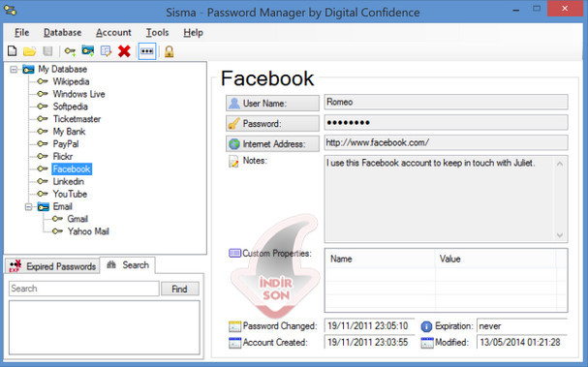Select YouTube in the tree
This screenshot has width=588, height=367.
coord(70,194)
